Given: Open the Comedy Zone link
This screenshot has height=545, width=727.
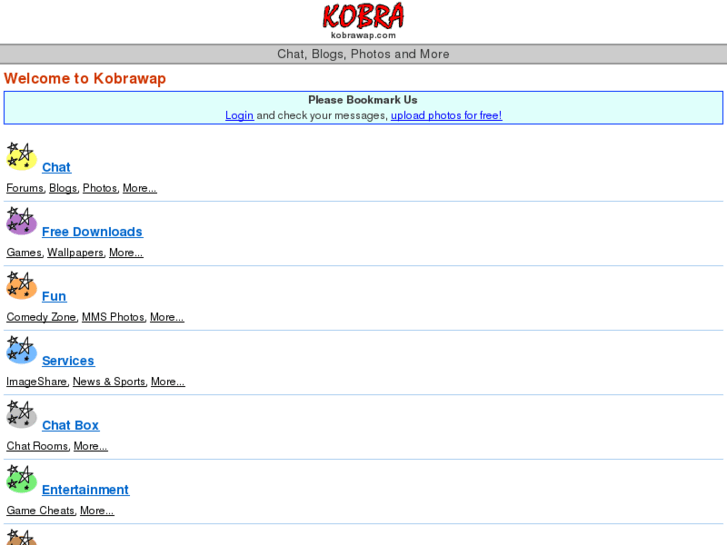Looking at the screenshot, I should tap(41, 317).
